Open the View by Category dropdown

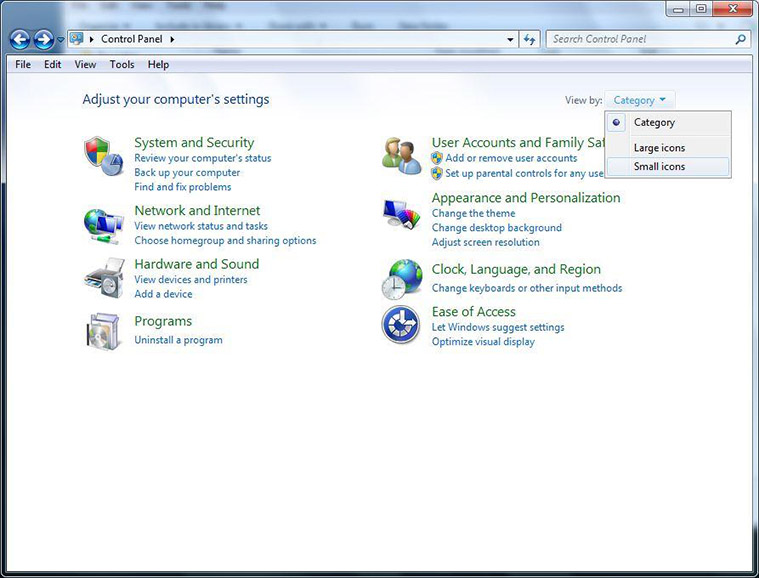[x=639, y=100]
